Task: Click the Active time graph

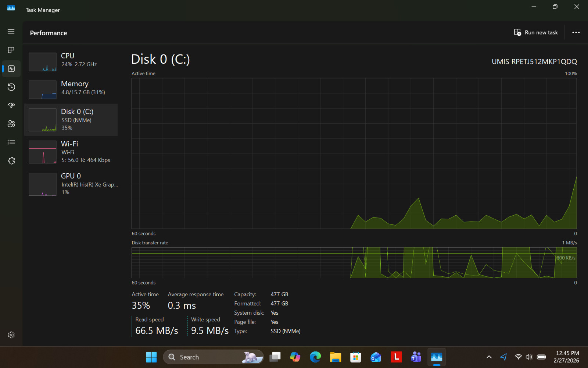Action: (354, 153)
